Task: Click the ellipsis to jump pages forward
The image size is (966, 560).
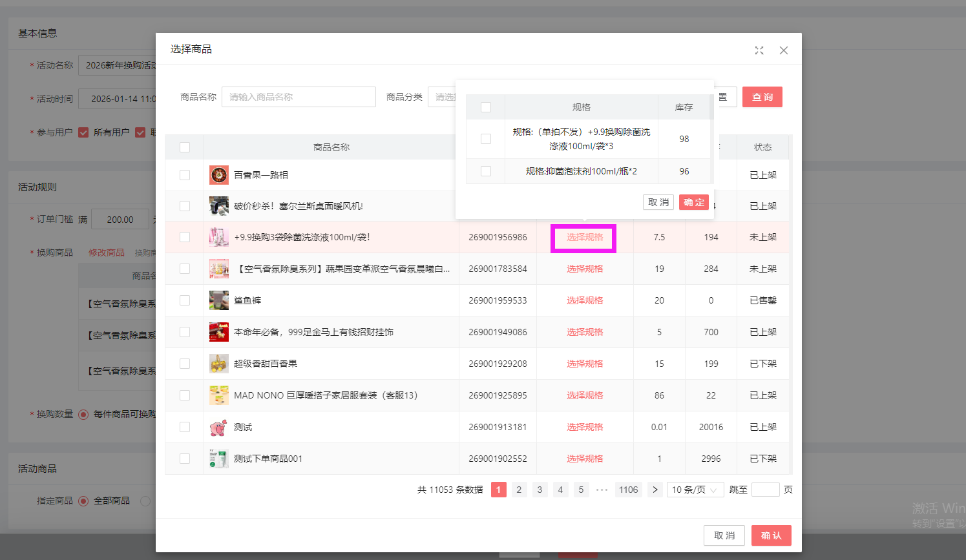Action: [x=602, y=490]
